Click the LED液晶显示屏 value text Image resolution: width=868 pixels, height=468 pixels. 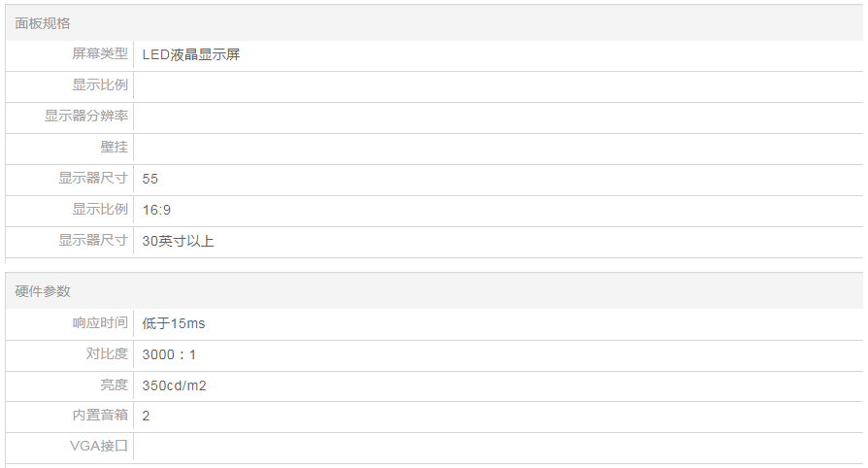click(x=191, y=54)
